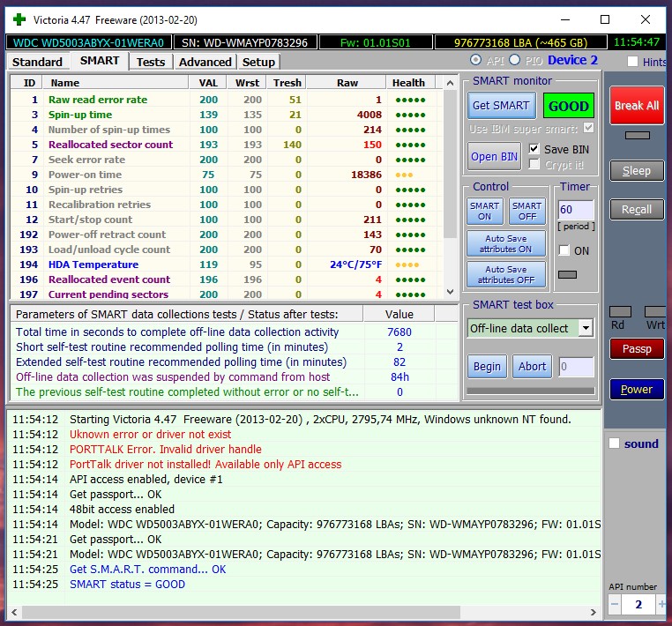672x626 pixels.
Task: Click the Power-on time yellow health dots
Action: coord(404,175)
